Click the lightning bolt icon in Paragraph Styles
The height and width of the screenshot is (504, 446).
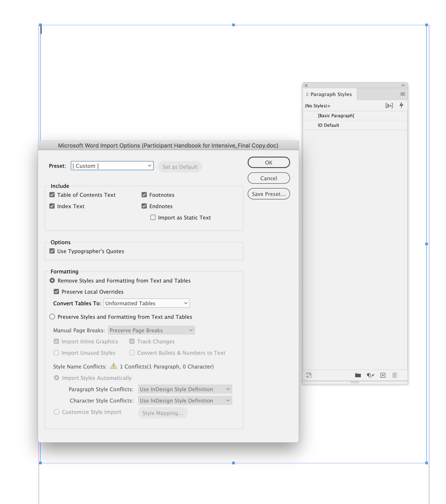[402, 106]
